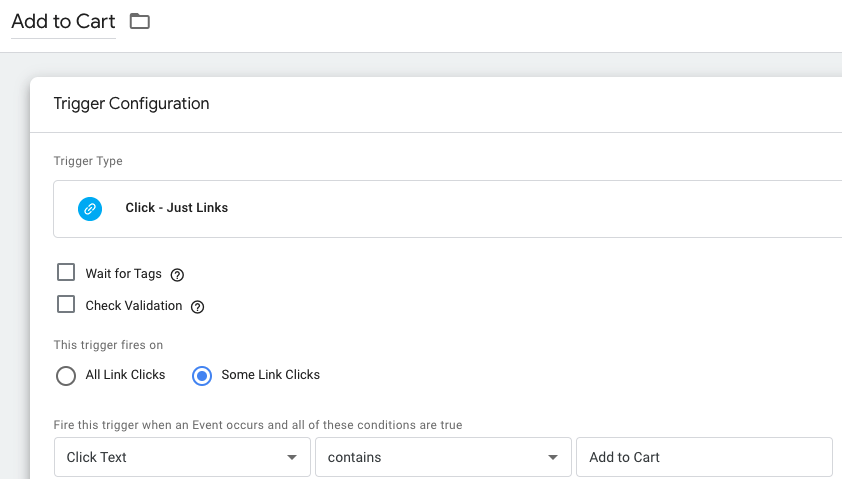Open help icon next to Wait for Tags

pyautogui.click(x=178, y=275)
